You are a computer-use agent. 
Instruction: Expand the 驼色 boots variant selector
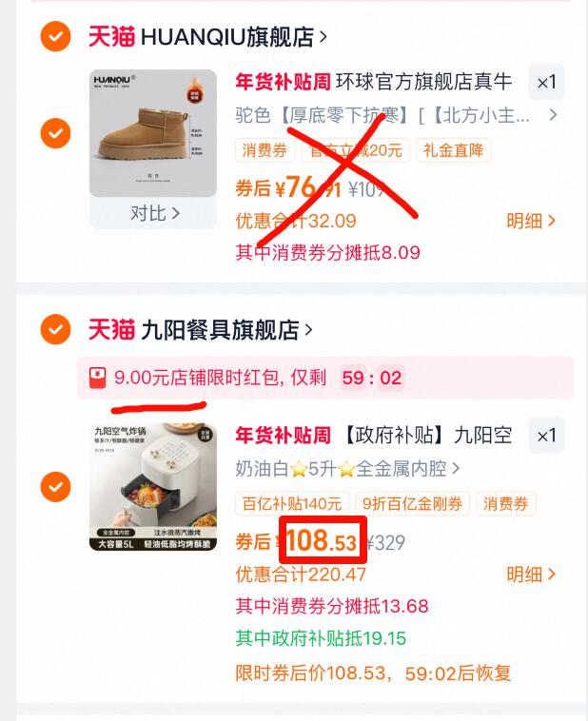click(396, 115)
